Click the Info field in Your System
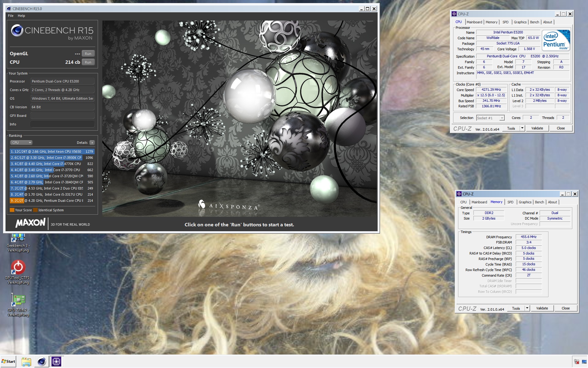The width and height of the screenshot is (588, 368). [x=62, y=124]
